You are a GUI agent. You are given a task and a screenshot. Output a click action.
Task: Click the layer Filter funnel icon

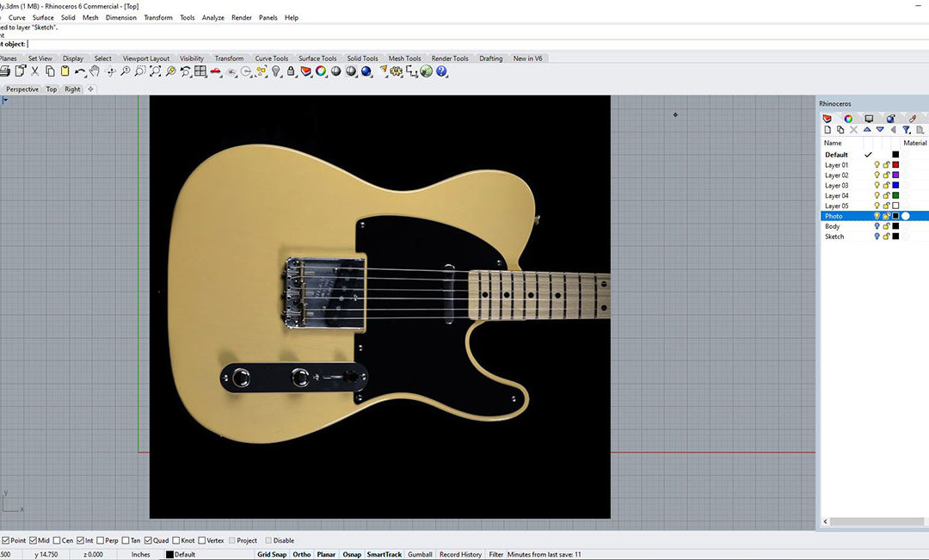coord(906,130)
